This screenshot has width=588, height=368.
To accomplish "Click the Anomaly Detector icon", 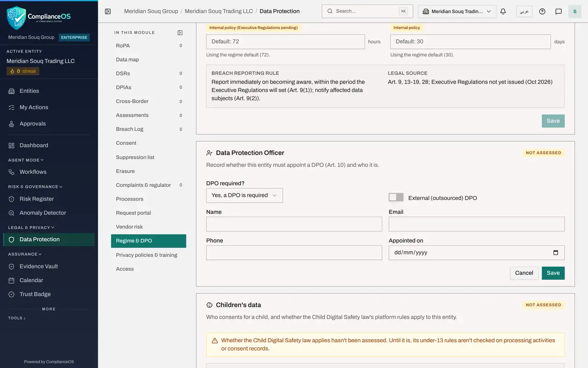I will [x=11, y=213].
